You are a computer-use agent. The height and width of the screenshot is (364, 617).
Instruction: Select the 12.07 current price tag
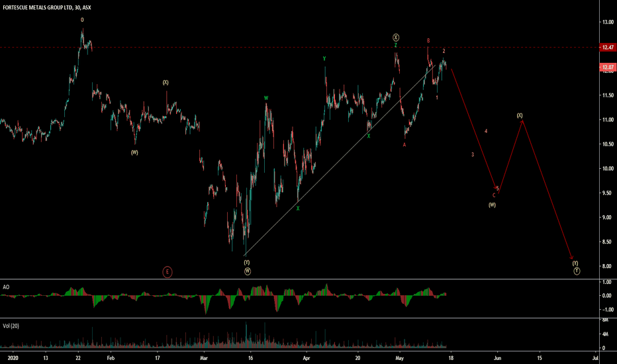click(608, 68)
